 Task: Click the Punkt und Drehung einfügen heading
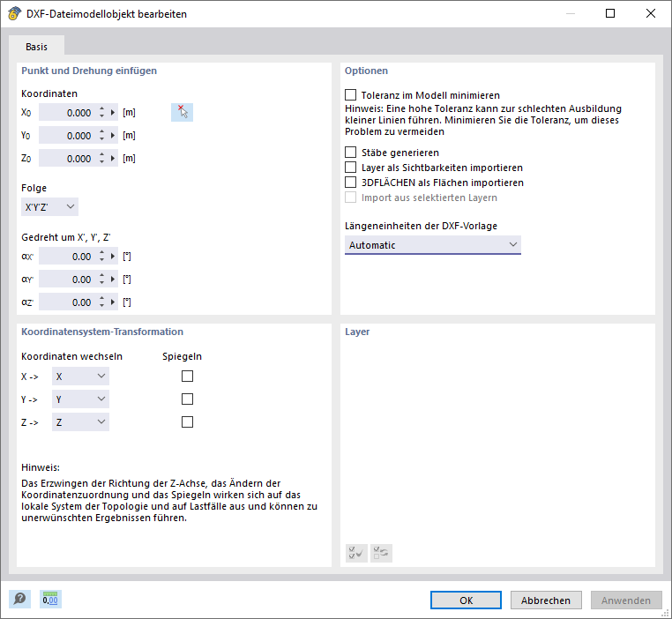point(89,71)
